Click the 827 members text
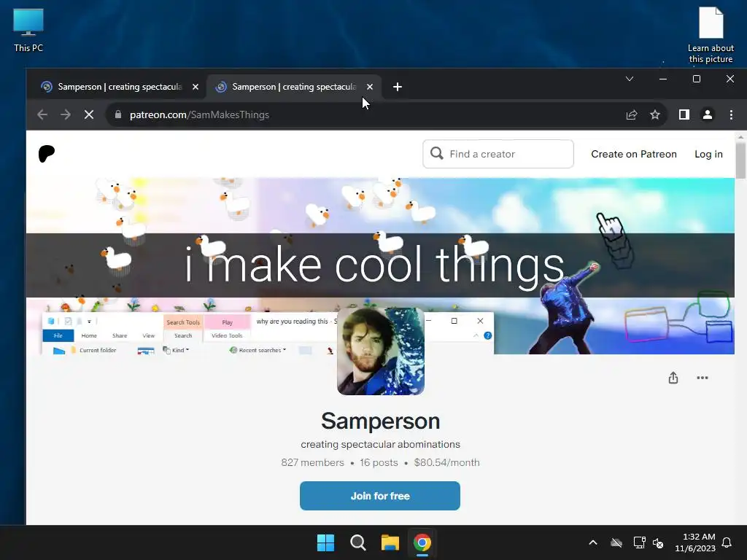 (x=312, y=462)
